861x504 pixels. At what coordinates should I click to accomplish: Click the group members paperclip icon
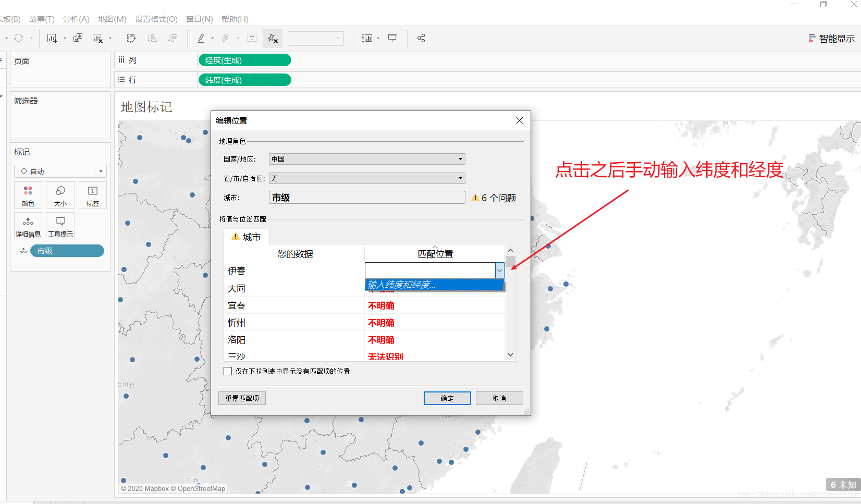(x=225, y=38)
